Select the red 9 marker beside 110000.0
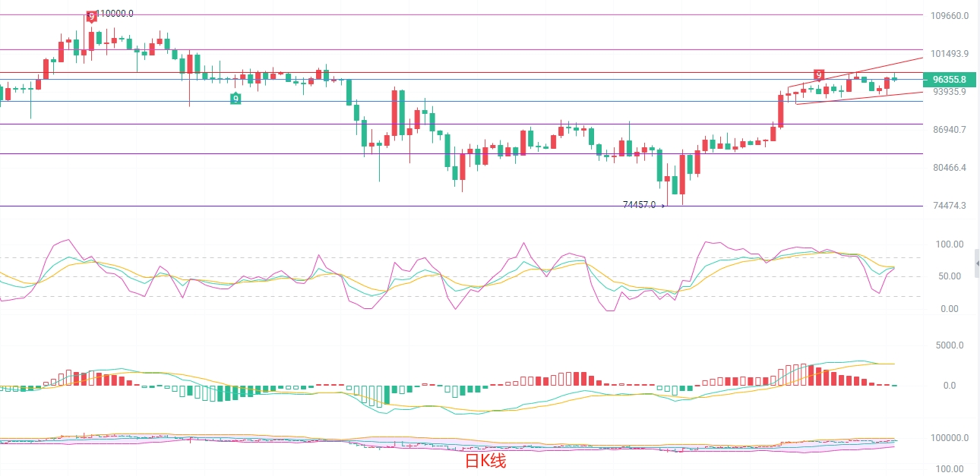The image size is (980, 476). [x=92, y=16]
